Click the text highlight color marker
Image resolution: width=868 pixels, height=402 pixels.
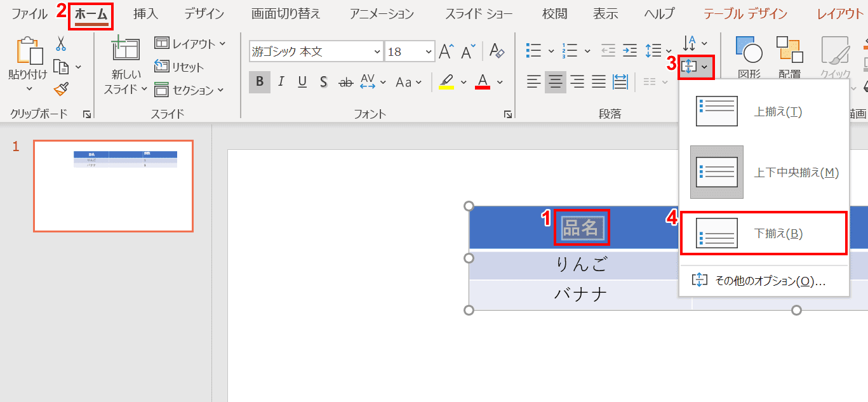(446, 82)
